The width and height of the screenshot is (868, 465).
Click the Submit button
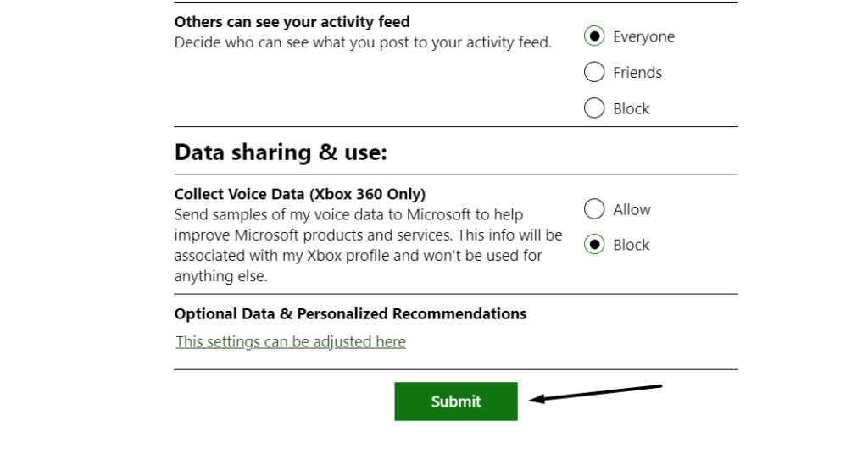pyautogui.click(x=456, y=401)
